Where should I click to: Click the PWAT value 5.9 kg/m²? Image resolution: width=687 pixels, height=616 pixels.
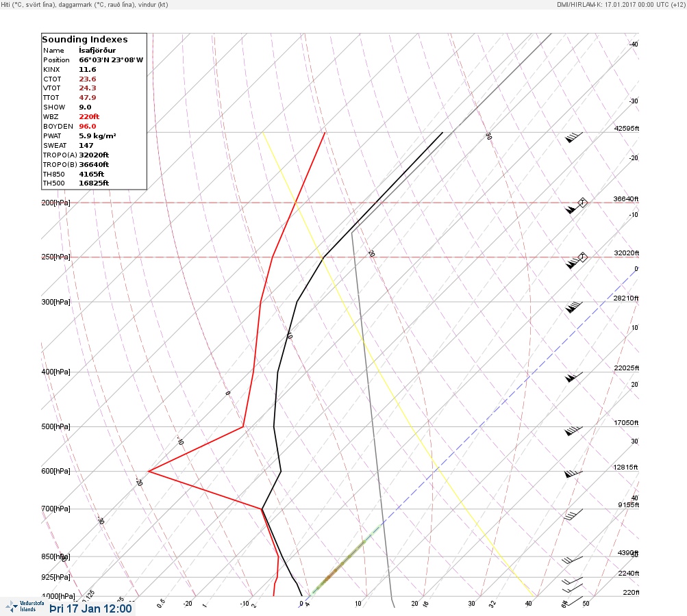point(97,136)
